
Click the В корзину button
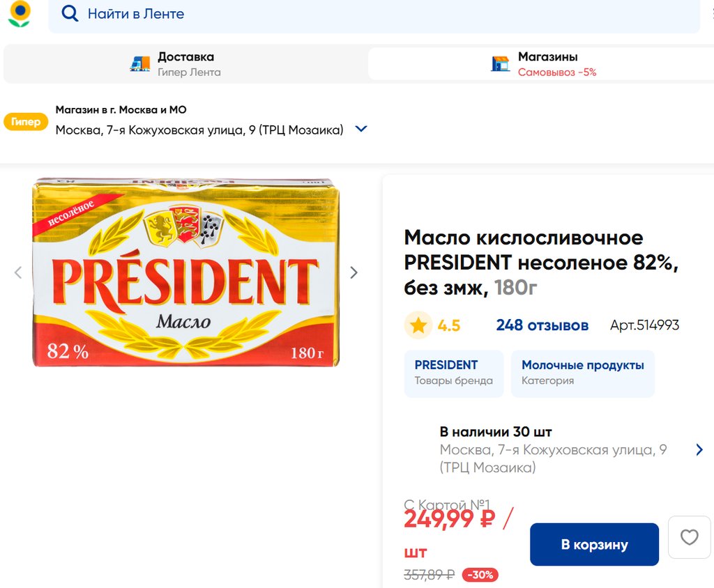594,544
